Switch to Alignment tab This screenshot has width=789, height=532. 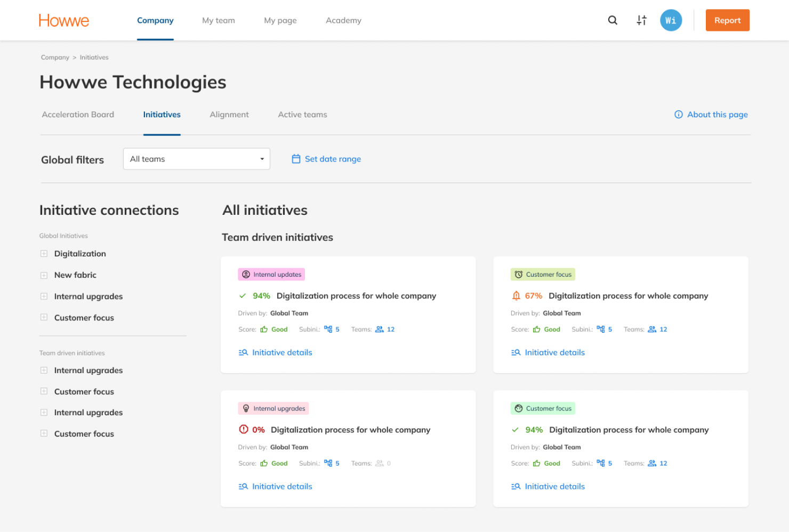[x=229, y=115]
